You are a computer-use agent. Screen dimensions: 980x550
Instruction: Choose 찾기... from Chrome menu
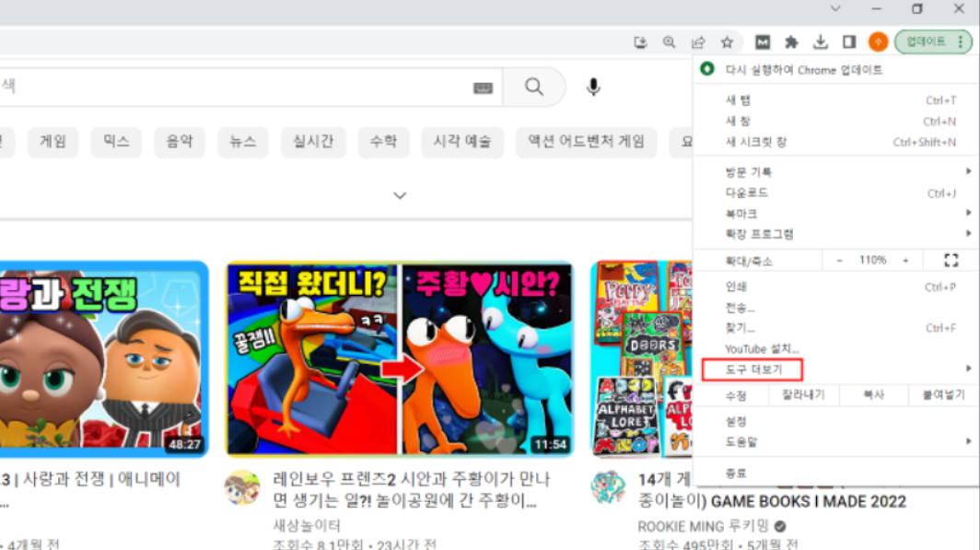pos(836,328)
